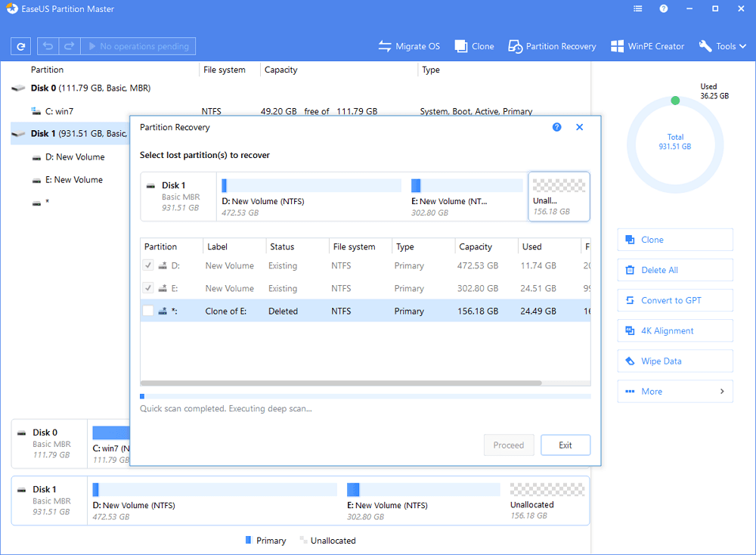Toggle checkbox for E: partition row
The image size is (756, 555).
coord(148,288)
